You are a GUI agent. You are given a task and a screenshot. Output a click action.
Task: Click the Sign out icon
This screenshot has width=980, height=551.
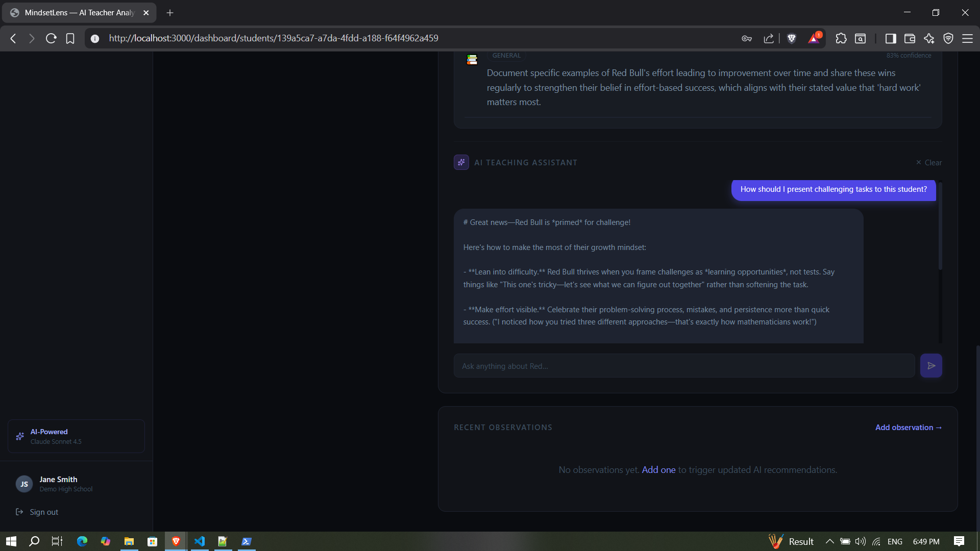click(19, 512)
